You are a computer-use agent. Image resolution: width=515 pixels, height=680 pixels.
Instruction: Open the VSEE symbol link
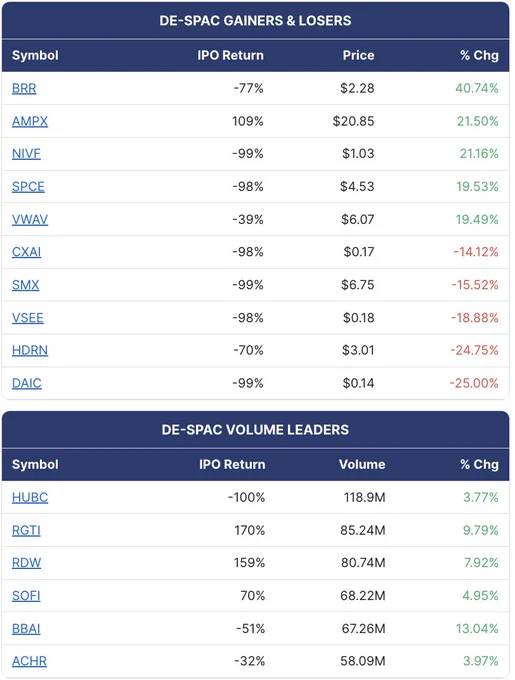click(x=27, y=318)
